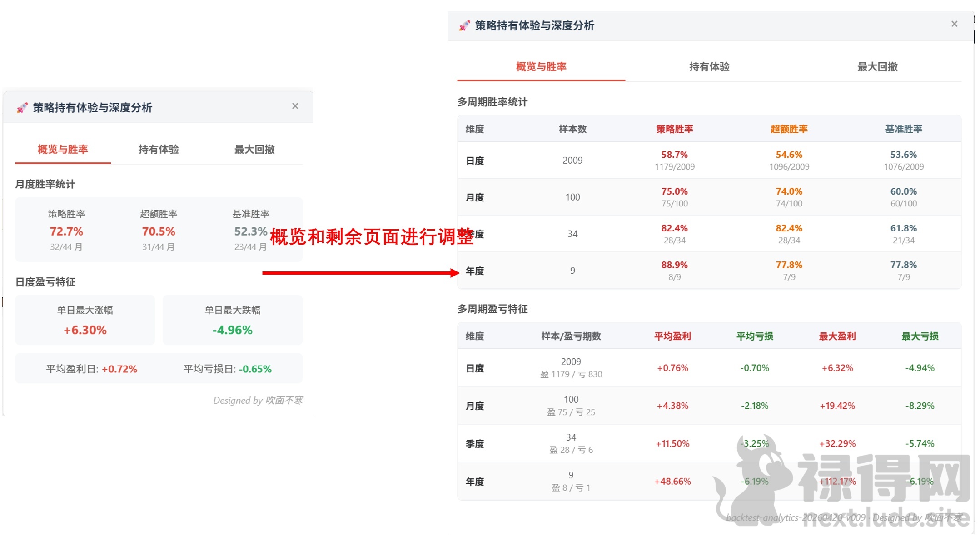This screenshot has height=542, width=980.
Task: Select the 单日最大跌幅 -4.96% card
Action: 233,320
